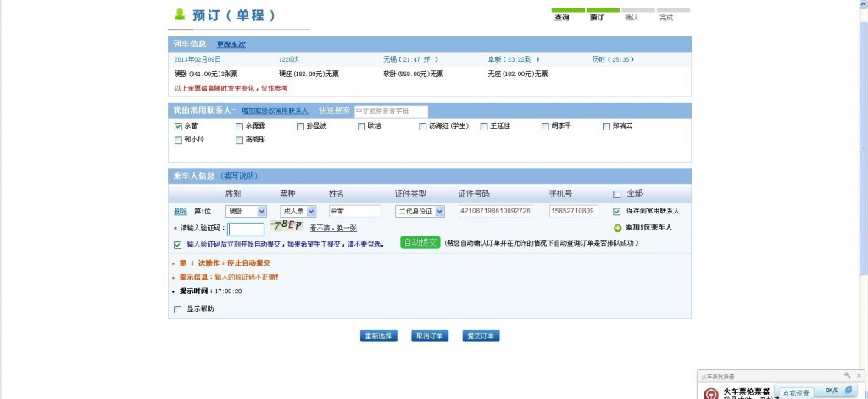This screenshot has height=399, width=868.
Task: Uncheck the auto-submit after captcha checkbox
Action: click(x=178, y=245)
